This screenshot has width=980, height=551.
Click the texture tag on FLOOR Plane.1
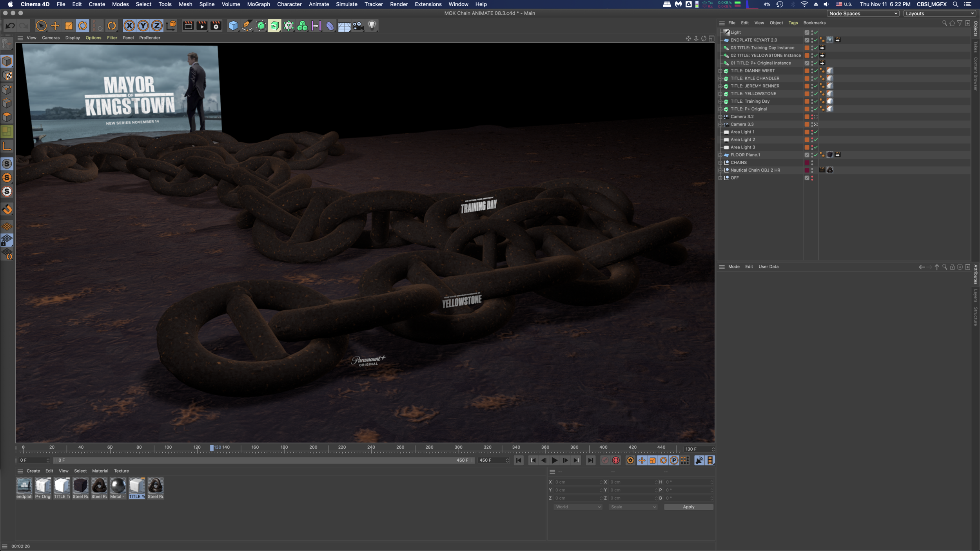click(x=830, y=155)
